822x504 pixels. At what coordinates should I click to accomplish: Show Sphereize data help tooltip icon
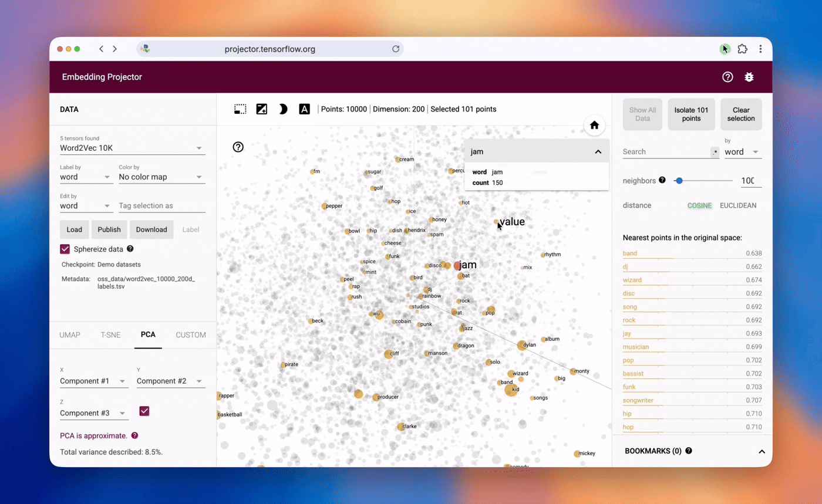130,249
